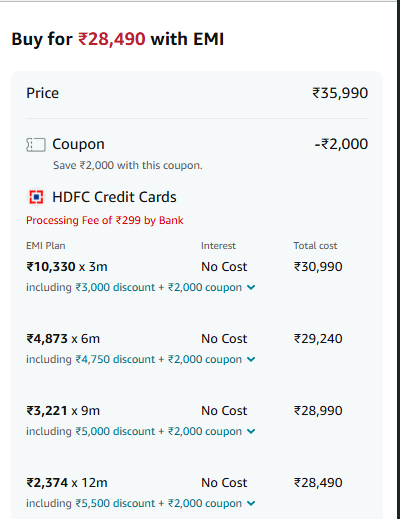Open the ₹4,750 discount + ₹2,000 coupon link
The image size is (400, 519).
pyautogui.click(x=159, y=359)
